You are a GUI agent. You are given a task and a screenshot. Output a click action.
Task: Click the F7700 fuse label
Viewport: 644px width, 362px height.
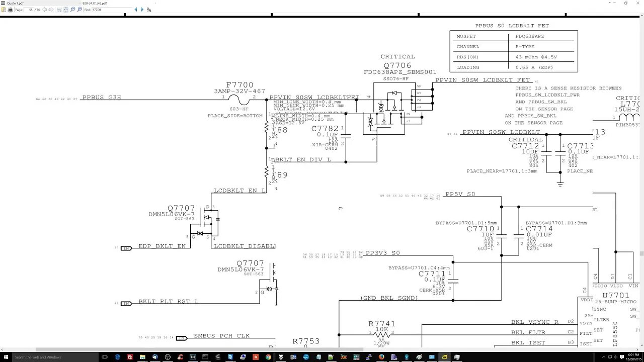[x=240, y=85]
